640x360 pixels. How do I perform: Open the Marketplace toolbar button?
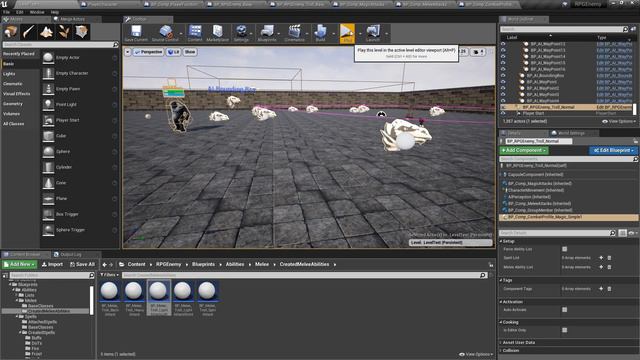pyautogui.click(x=218, y=33)
